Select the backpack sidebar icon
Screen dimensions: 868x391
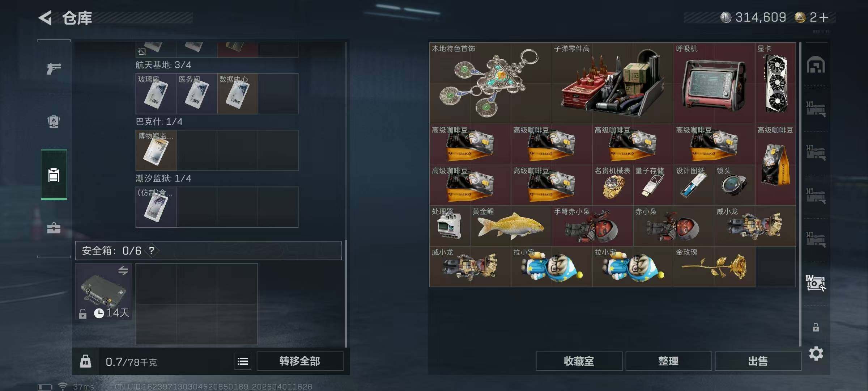coord(54,121)
